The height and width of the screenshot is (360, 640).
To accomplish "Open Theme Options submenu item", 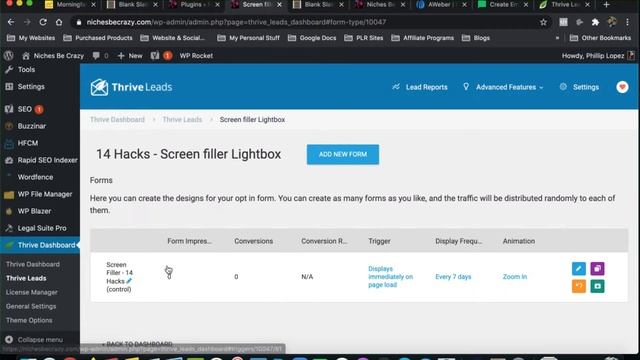I will coord(29,320).
